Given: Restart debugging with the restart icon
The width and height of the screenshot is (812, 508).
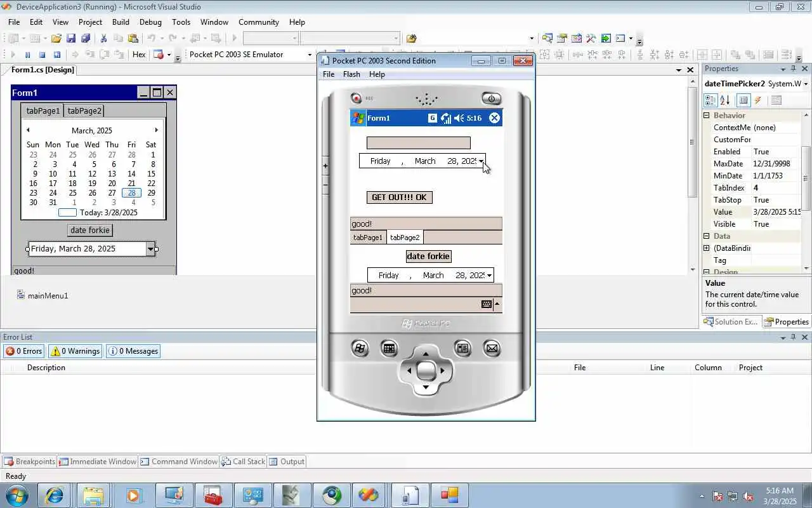Looking at the screenshot, I should point(56,55).
